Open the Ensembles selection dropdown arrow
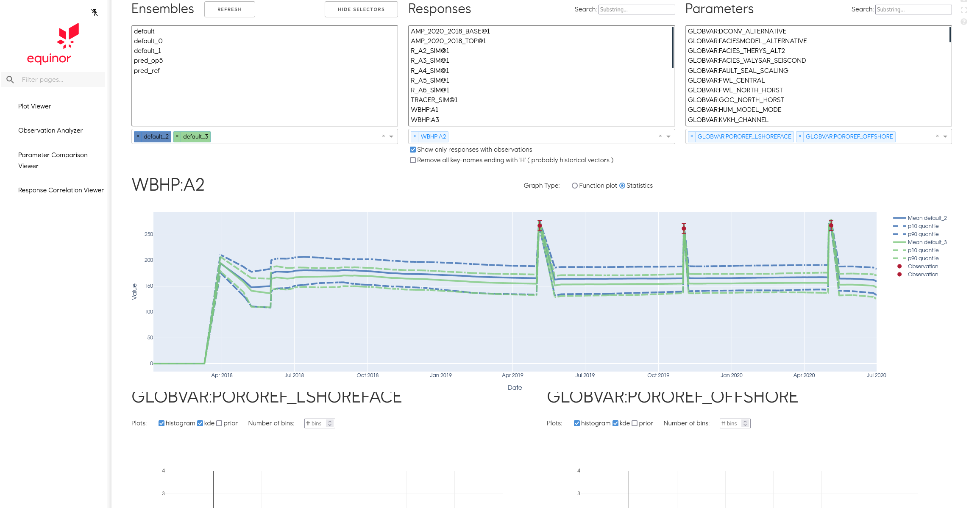 point(391,136)
